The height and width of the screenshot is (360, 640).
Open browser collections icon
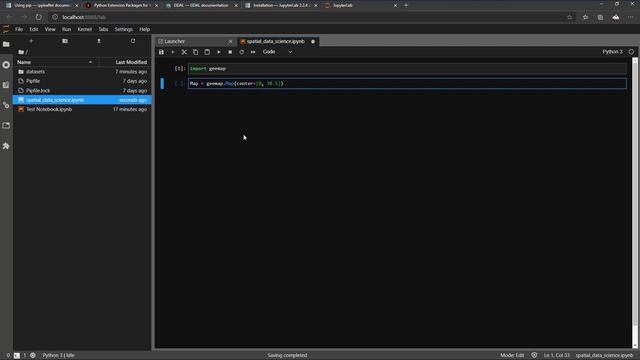coord(600,17)
